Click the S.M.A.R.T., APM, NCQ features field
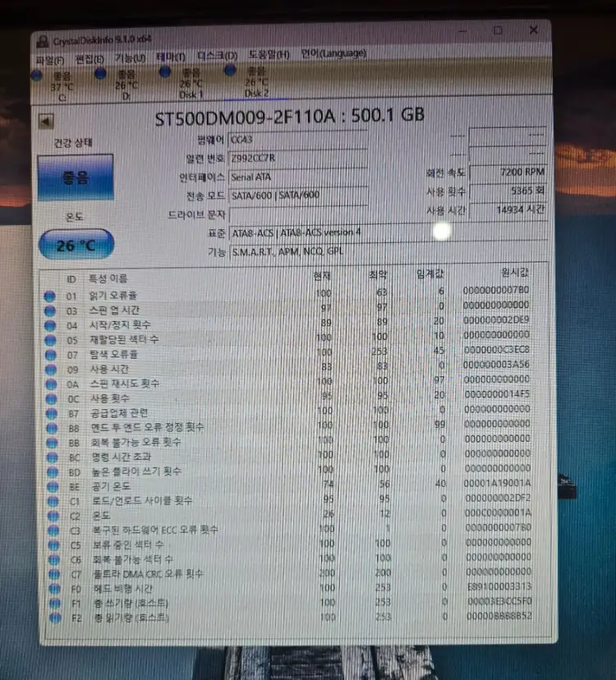The image size is (616, 680). (x=388, y=251)
